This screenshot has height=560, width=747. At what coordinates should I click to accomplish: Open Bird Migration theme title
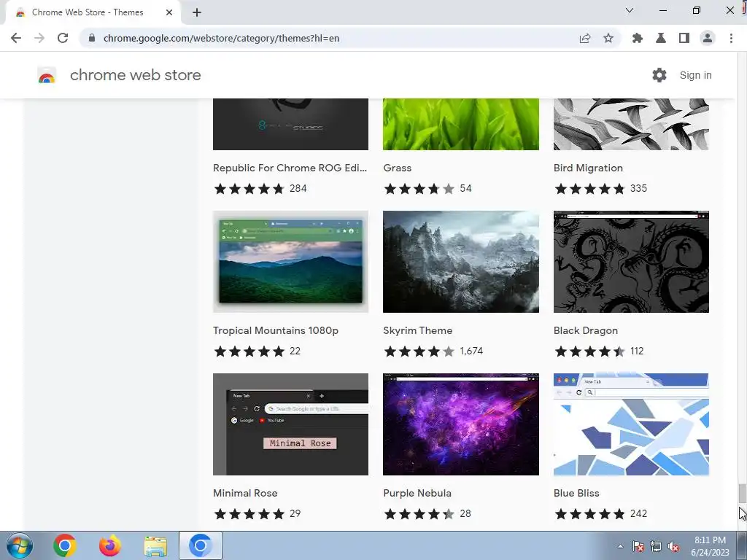pyautogui.click(x=588, y=168)
